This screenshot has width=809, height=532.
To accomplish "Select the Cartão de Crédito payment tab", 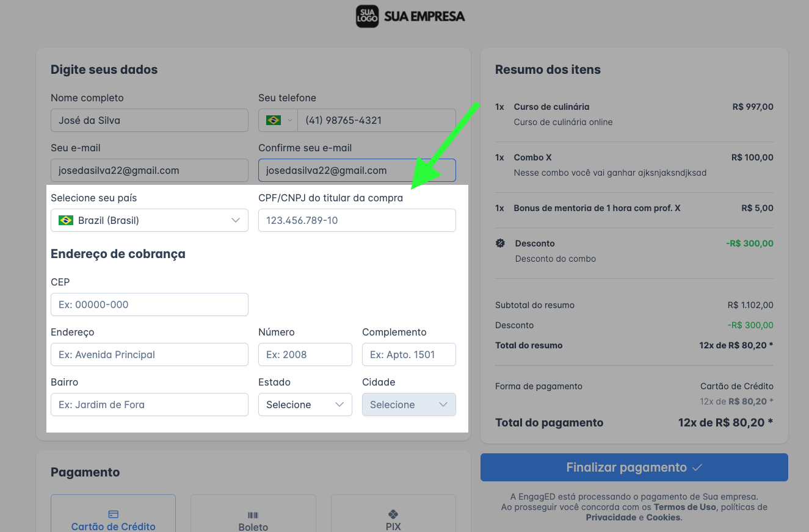I will [x=113, y=513].
